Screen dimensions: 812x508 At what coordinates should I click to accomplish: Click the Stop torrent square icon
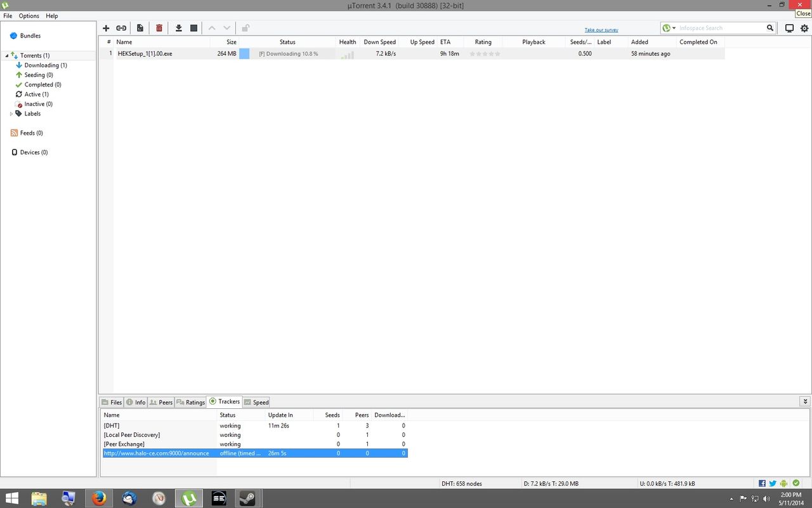coord(194,28)
